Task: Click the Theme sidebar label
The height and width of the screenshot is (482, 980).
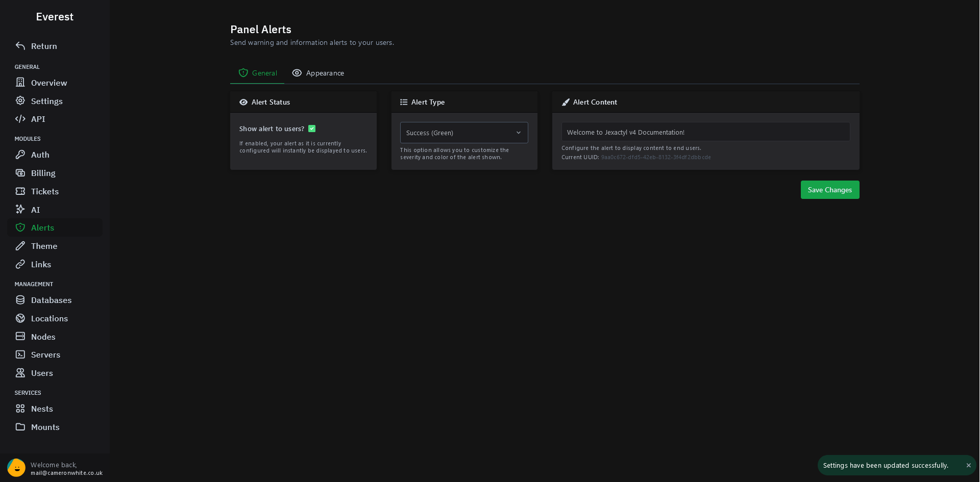Action: pos(44,246)
